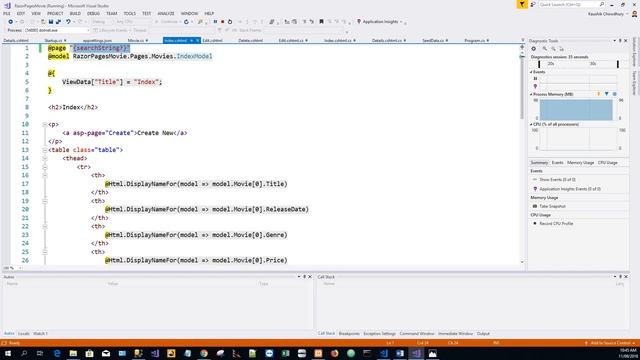The image size is (640, 360).
Task: Click the Windows Start button
Action: pos(8,353)
